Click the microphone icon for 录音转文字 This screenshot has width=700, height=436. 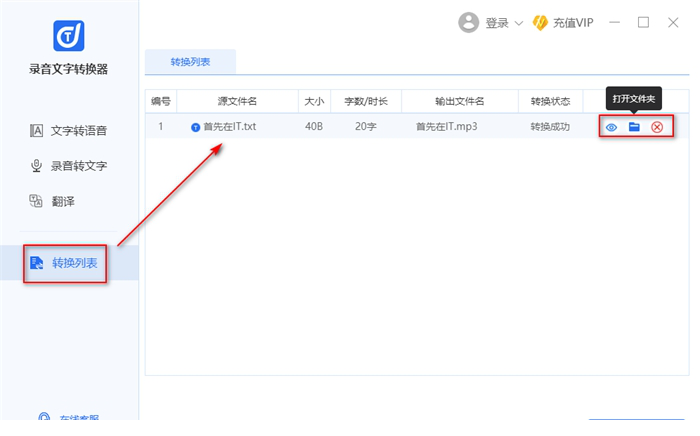pos(36,166)
